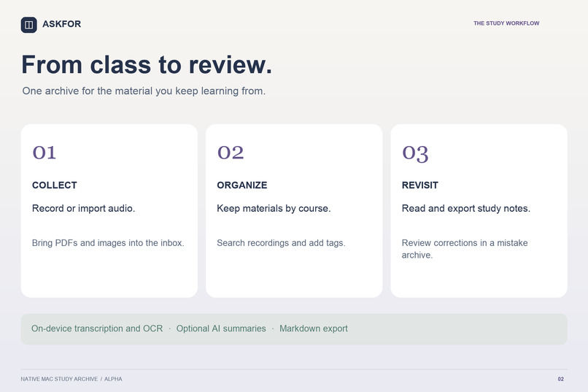Select 'Read and export study notes.' text

(x=466, y=209)
